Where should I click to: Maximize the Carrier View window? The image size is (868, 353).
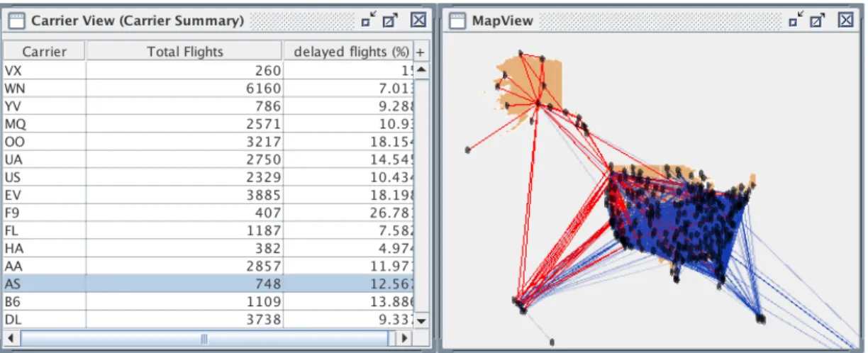[390, 21]
